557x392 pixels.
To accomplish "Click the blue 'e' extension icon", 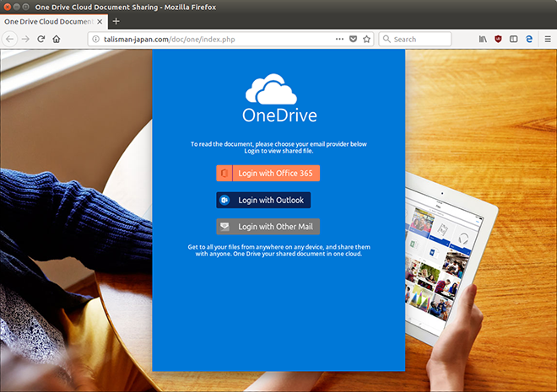I will 529,39.
